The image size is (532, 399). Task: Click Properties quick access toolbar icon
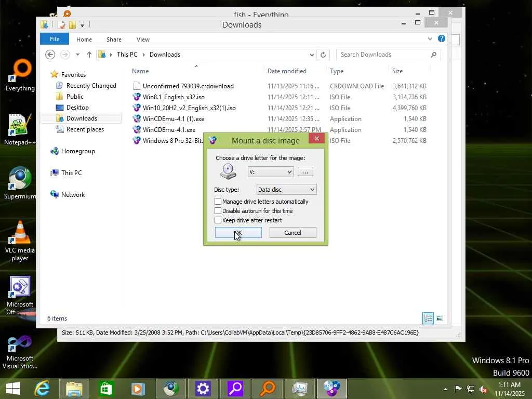(61, 25)
